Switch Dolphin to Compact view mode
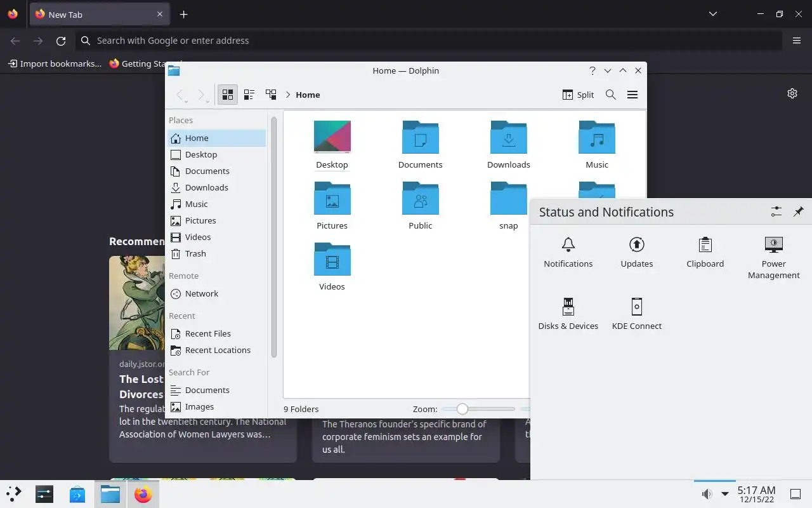812x508 pixels. click(249, 95)
